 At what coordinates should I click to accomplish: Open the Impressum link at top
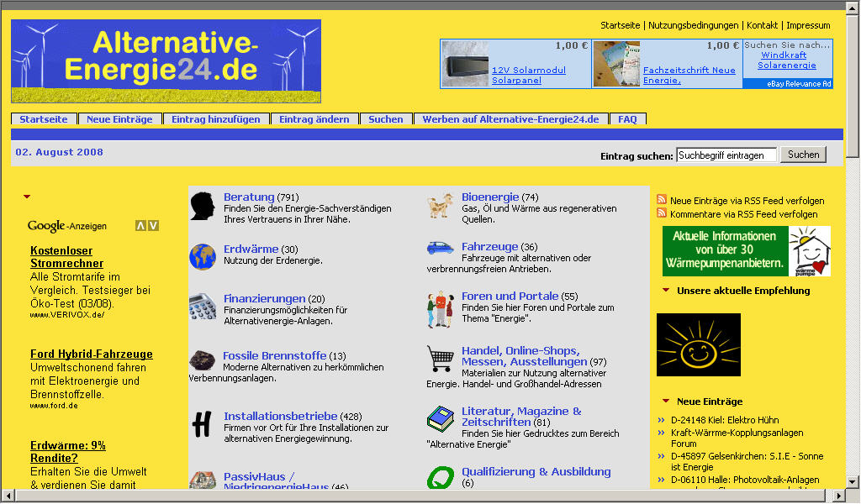(808, 25)
